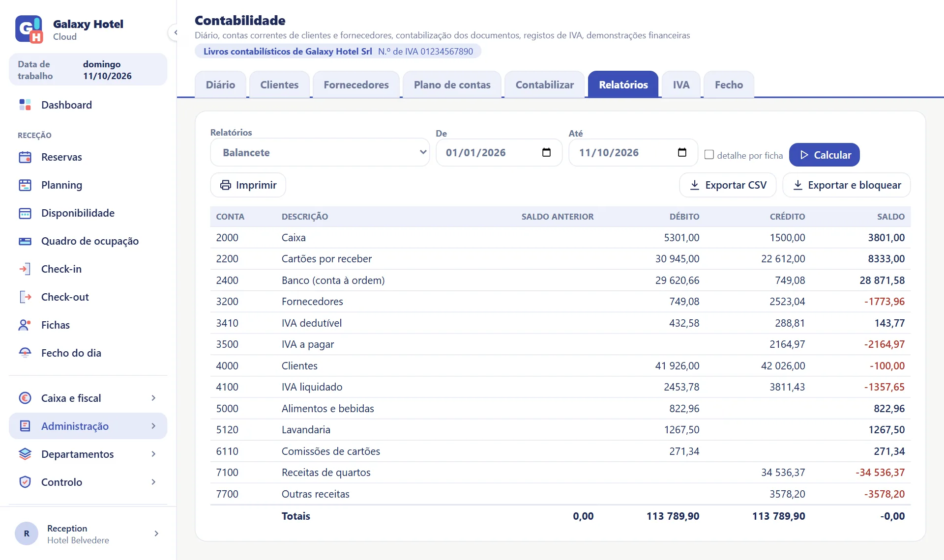This screenshot has width=944, height=560.
Task: Click the Check-out arrow icon
Action: point(25,297)
